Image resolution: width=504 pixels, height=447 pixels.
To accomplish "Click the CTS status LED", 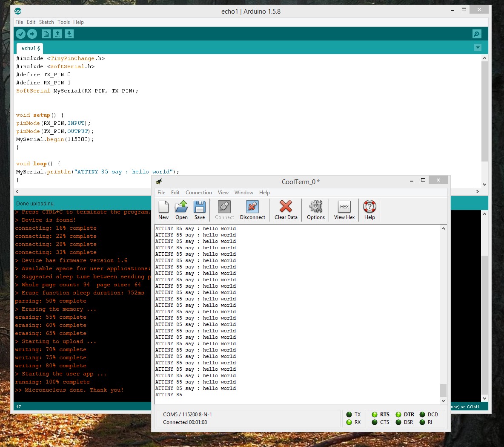I will [375, 422].
